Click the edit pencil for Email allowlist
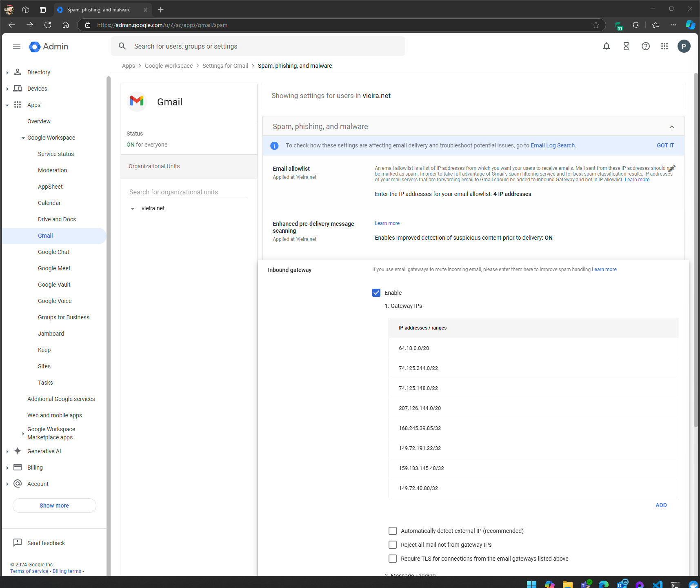700x588 pixels. pos(671,169)
